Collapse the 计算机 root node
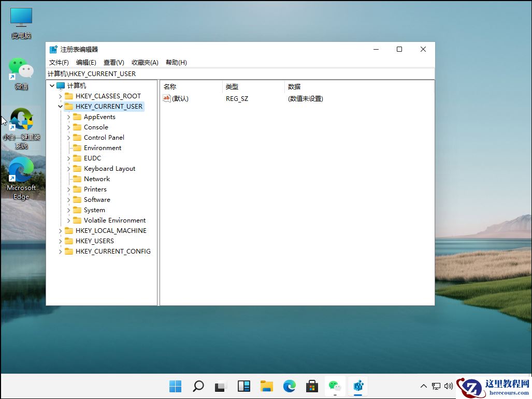532x399 pixels. pos(52,85)
